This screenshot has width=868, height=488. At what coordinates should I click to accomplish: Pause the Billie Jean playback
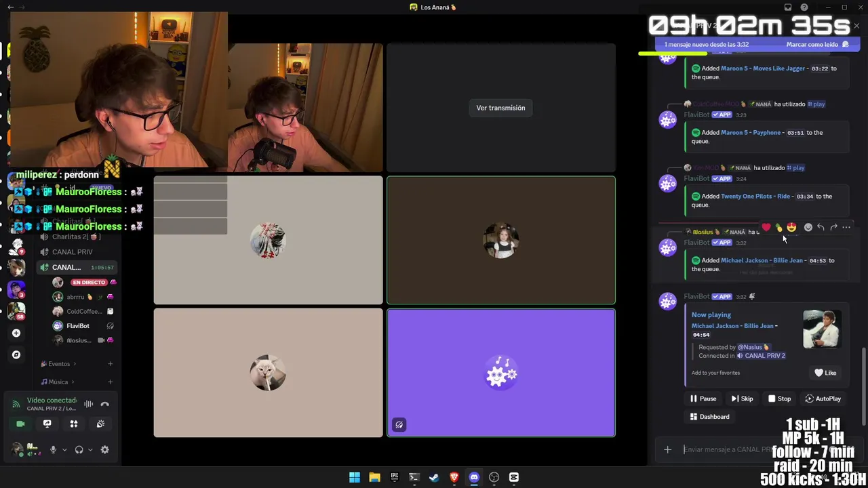click(x=703, y=399)
